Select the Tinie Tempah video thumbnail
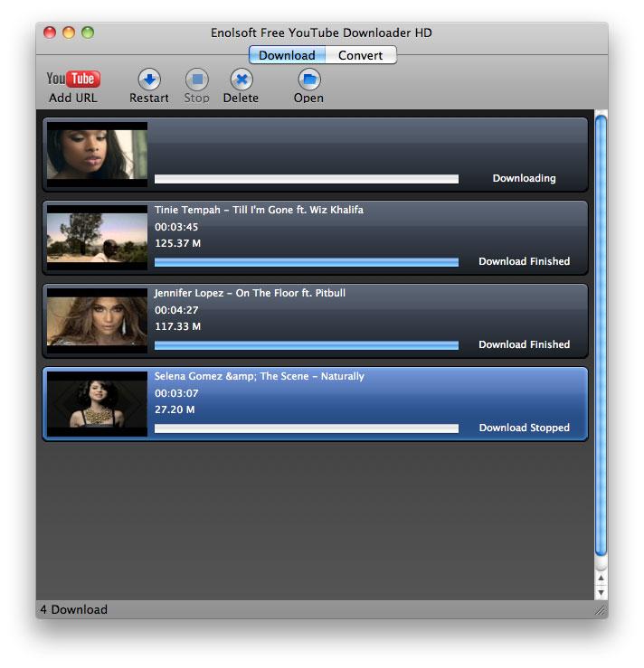The width and height of the screenshot is (644, 668). coord(97,238)
